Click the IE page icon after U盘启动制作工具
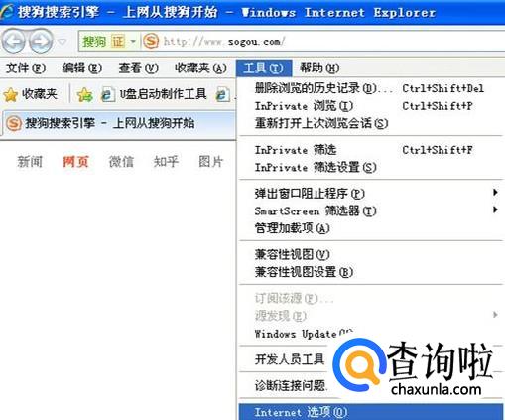Screen dimensions: 505x420 (x=223, y=95)
